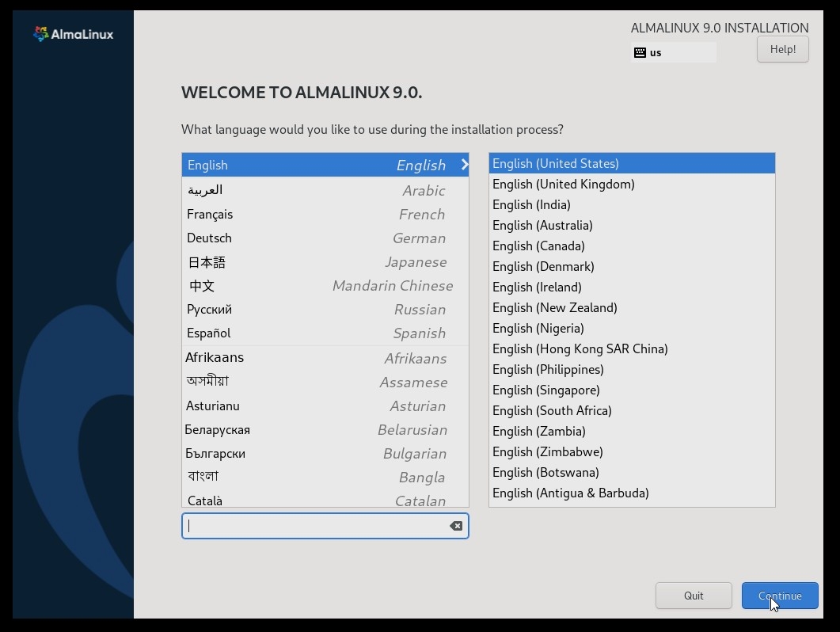Open the Help! button

[783, 49]
